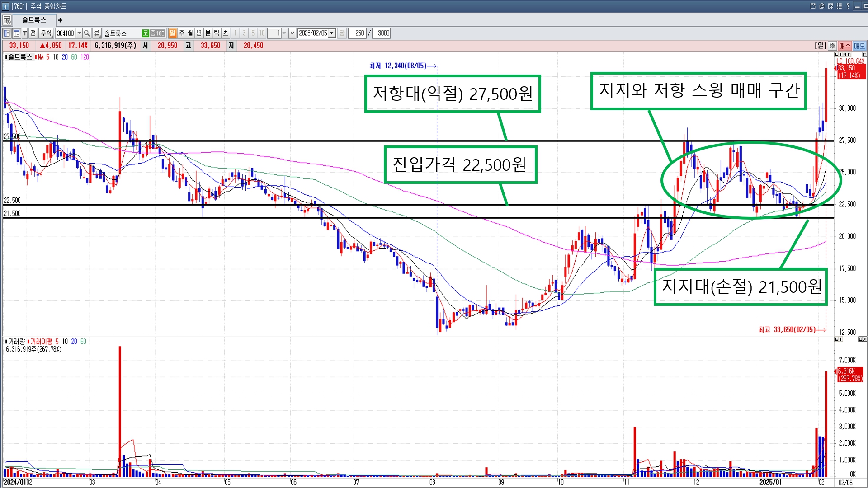Select the T text annotation tool icon
The image size is (868, 488).
pos(25,33)
